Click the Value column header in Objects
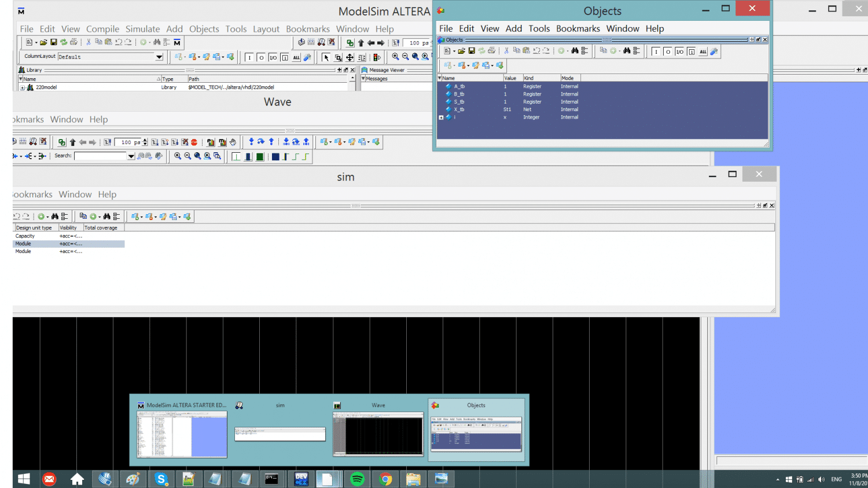This screenshot has height=488, width=868. pyautogui.click(x=513, y=78)
